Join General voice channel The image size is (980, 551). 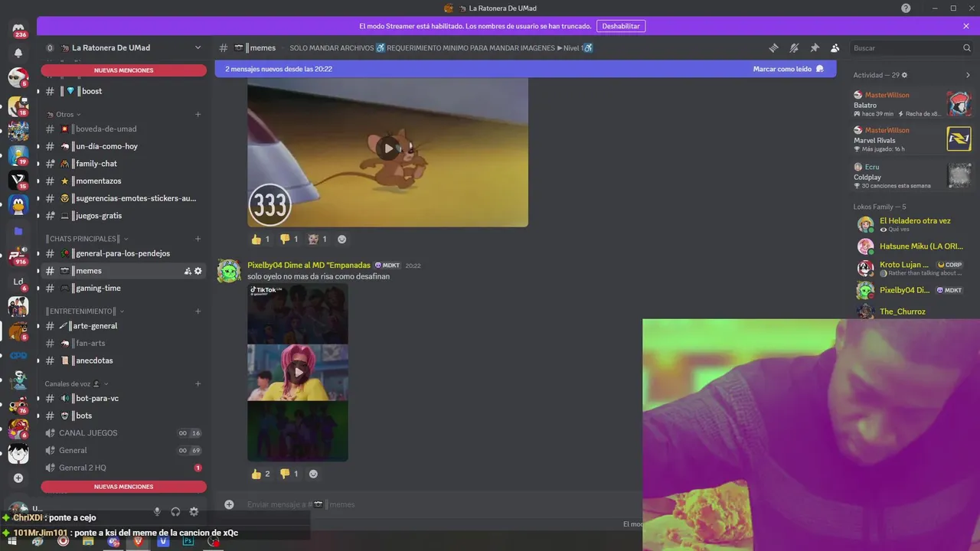(x=123, y=451)
